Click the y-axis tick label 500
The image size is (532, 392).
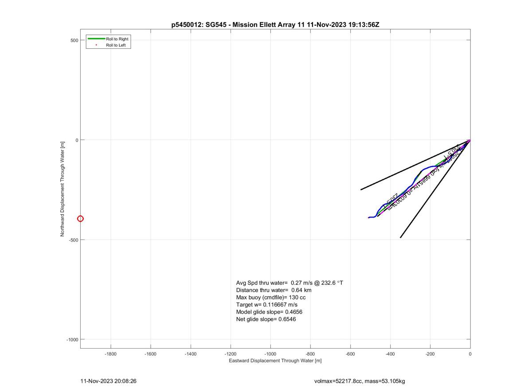click(x=74, y=40)
